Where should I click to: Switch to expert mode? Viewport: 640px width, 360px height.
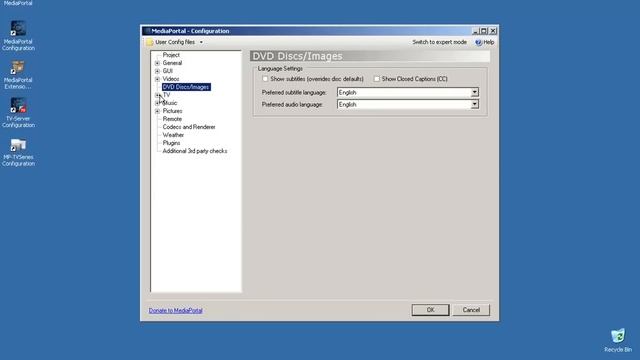[x=439, y=42]
